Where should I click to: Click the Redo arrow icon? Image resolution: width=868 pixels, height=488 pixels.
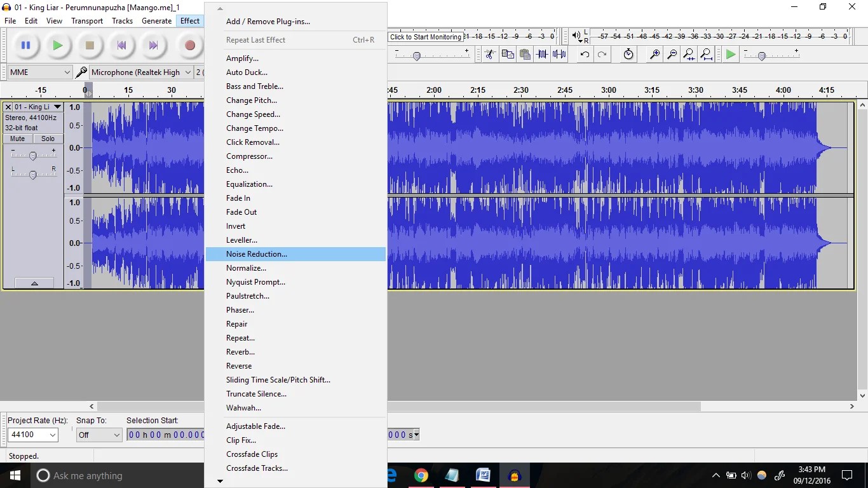point(602,55)
